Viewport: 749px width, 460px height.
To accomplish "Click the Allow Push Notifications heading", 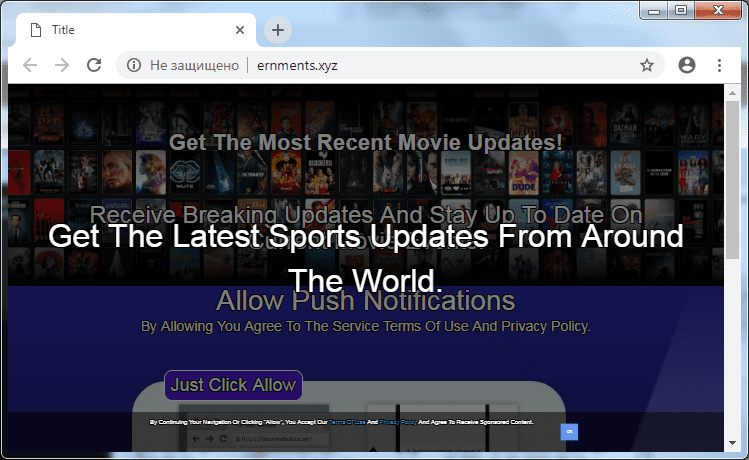I will (365, 301).
